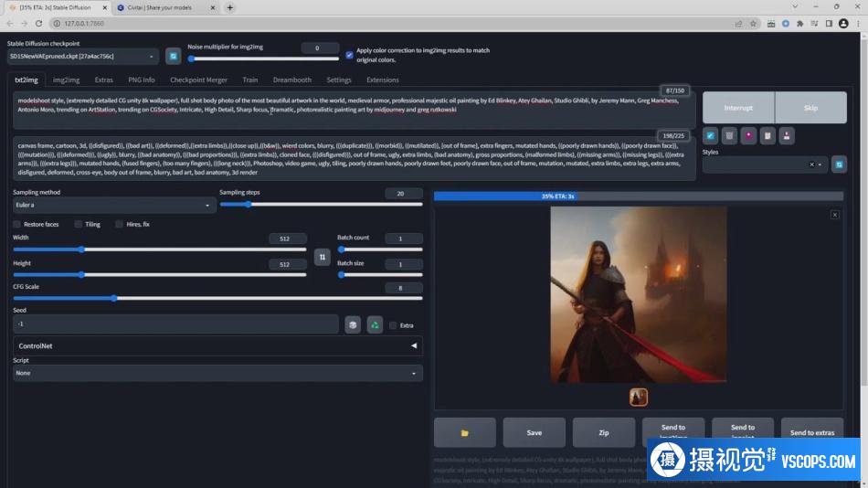Clear the Styles selection with the x
This screenshot has width=868, height=488.
(811, 164)
